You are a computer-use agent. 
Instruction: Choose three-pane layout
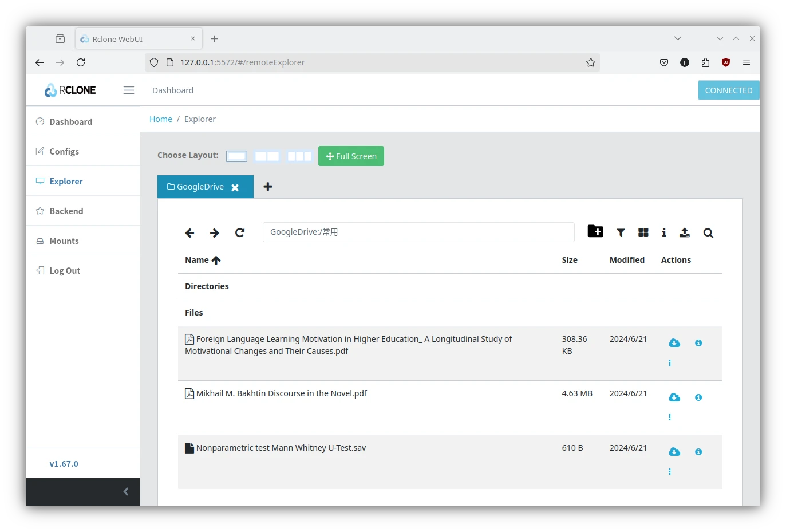click(x=299, y=156)
